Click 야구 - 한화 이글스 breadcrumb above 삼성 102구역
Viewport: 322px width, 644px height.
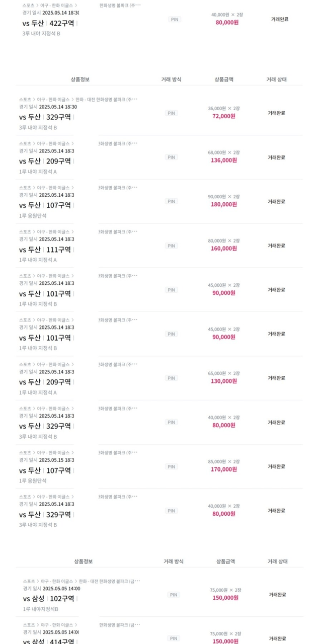point(57,581)
